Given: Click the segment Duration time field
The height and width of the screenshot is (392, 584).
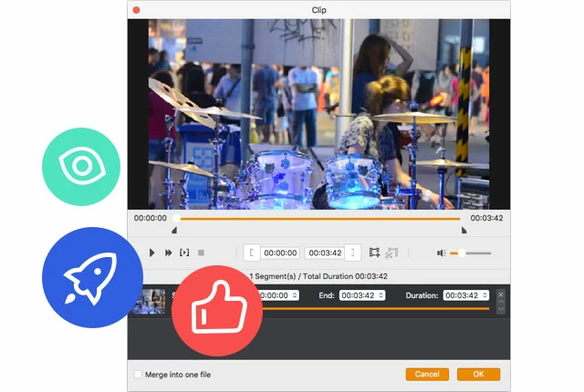Looking at the screenshot, I should click(x=466, y=295).
